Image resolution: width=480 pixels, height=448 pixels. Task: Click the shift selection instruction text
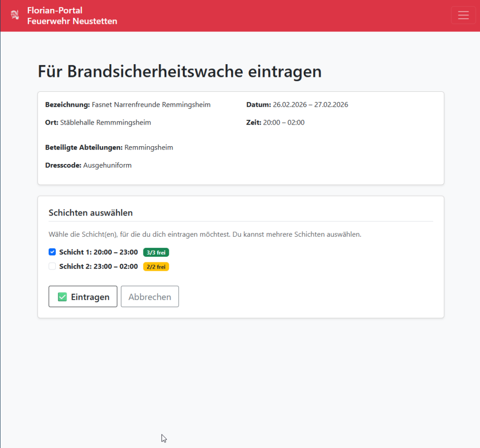click(205, 234)
